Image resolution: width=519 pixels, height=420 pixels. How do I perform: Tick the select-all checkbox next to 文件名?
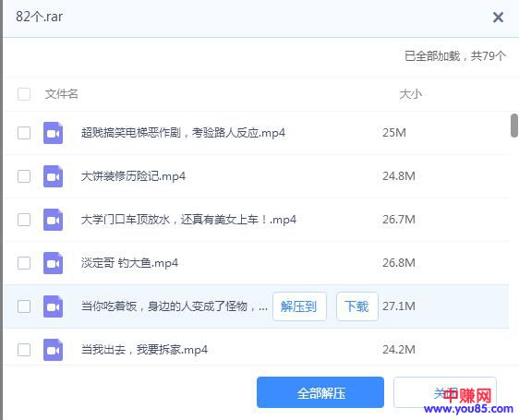tap(24, 94)
